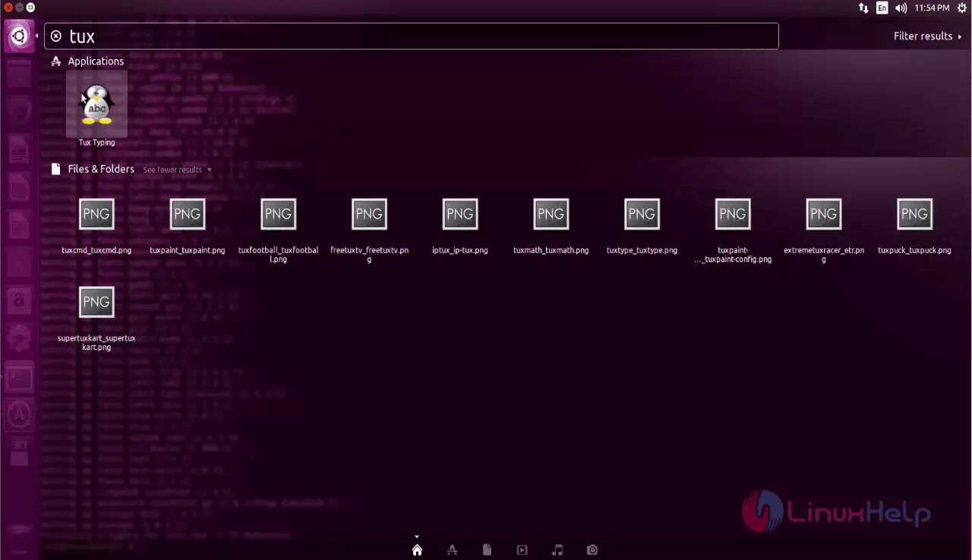
Task: Open supertuxkart_supertuxkart.png file icon
Action: [96, 302]
